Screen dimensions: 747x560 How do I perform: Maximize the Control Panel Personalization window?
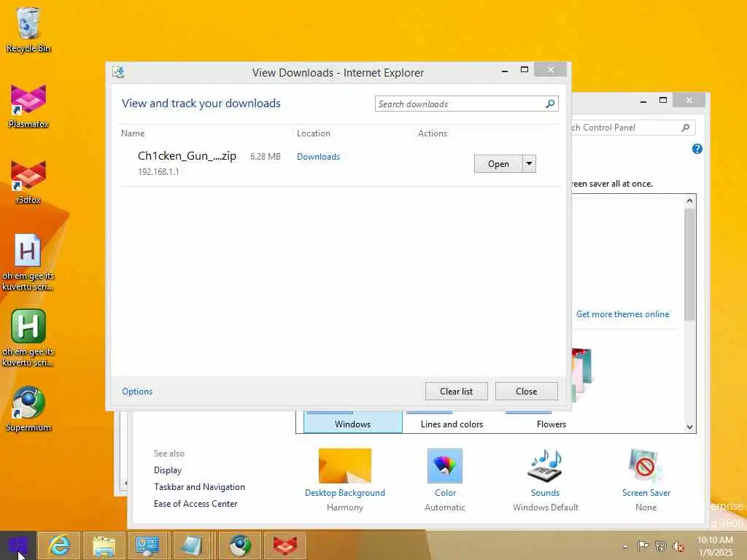662,100
